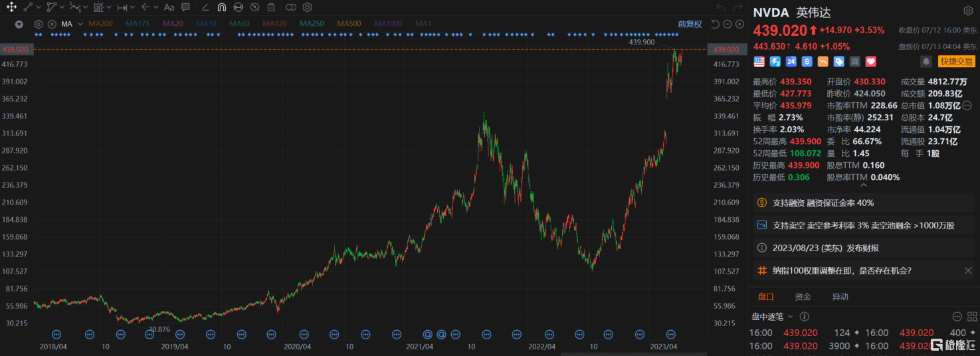Viewport: 980px width, 356px height.
Task: Toggle the lock drawings icon
Action: tap(239, 7)
